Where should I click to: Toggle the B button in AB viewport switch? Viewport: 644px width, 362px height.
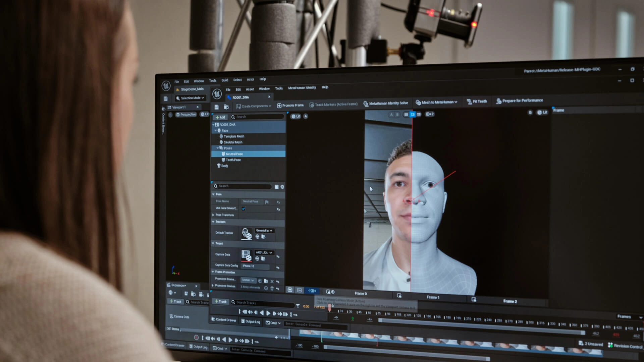[x=397, y=115]
